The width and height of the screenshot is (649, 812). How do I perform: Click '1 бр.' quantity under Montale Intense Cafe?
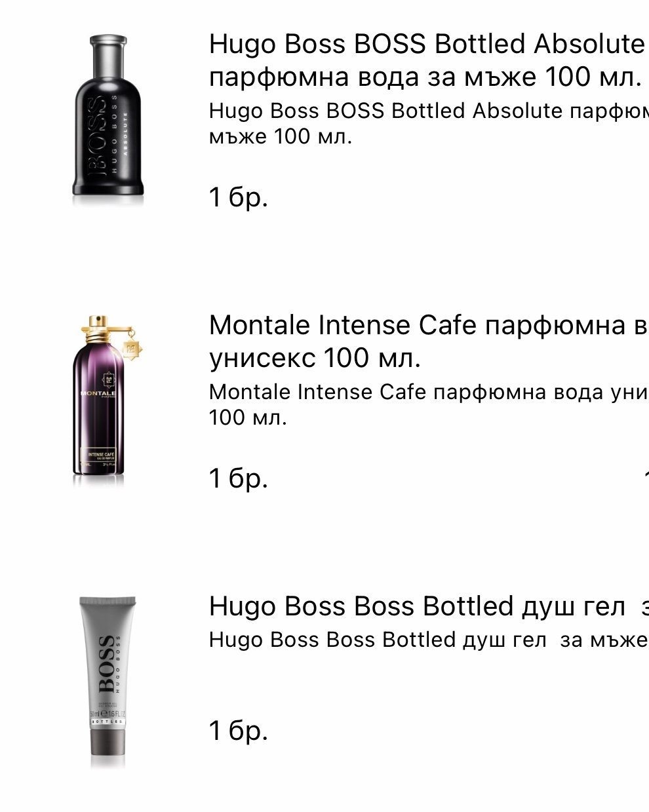point(239,478)
